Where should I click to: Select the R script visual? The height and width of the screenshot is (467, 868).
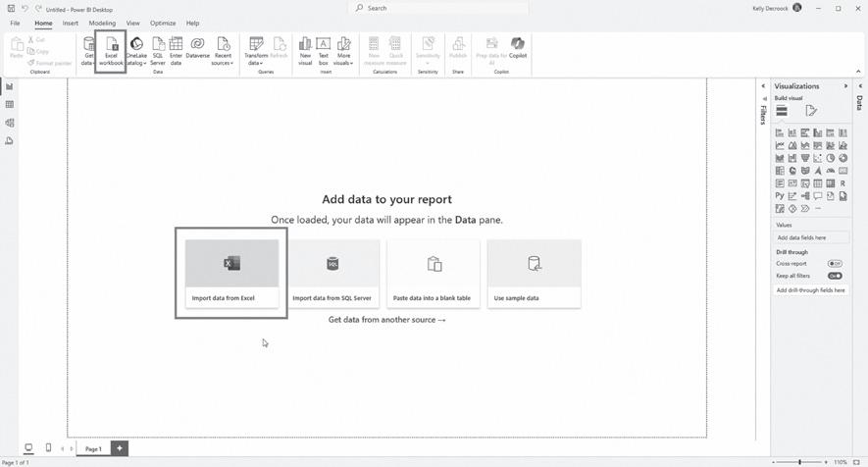coord(843,183)
